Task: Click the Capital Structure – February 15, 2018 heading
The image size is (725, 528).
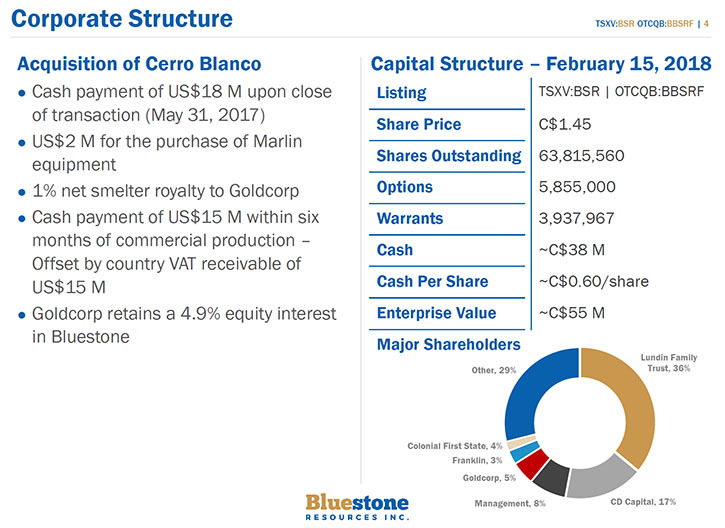Action: pyautogui.click(x=541, y=64)
